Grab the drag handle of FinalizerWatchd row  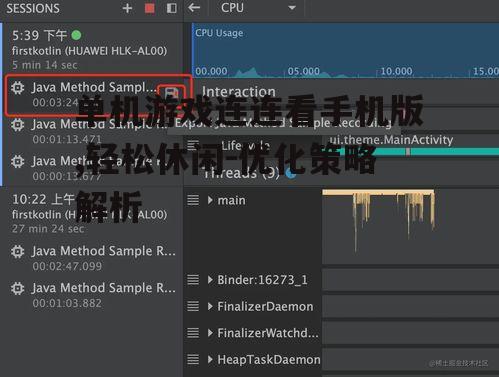(x=193, y=333)
